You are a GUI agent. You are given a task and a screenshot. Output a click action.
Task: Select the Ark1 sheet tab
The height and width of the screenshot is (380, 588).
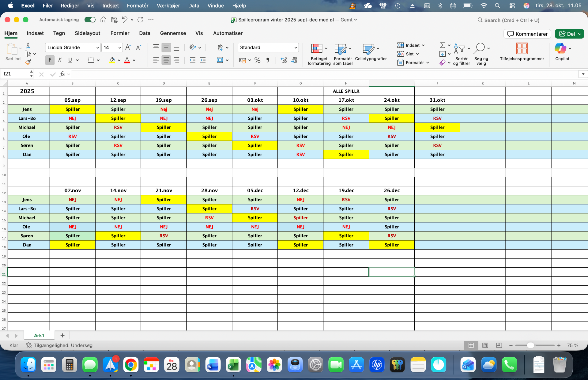(x=39, y=335)
